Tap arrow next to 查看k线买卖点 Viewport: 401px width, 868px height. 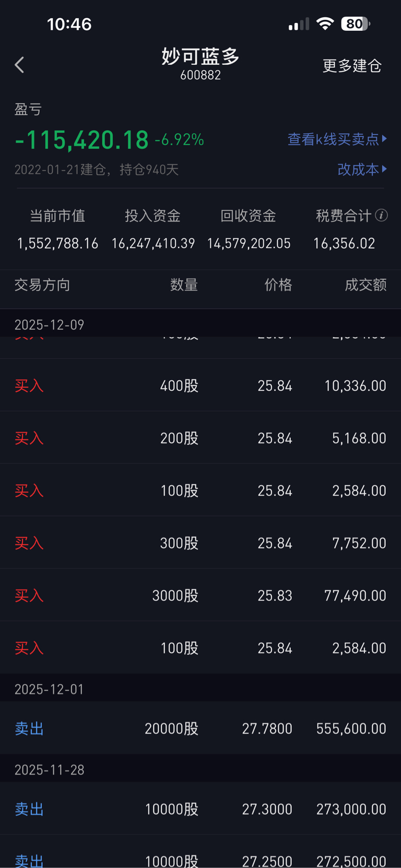pyautogui.click(x=385, y=139)
